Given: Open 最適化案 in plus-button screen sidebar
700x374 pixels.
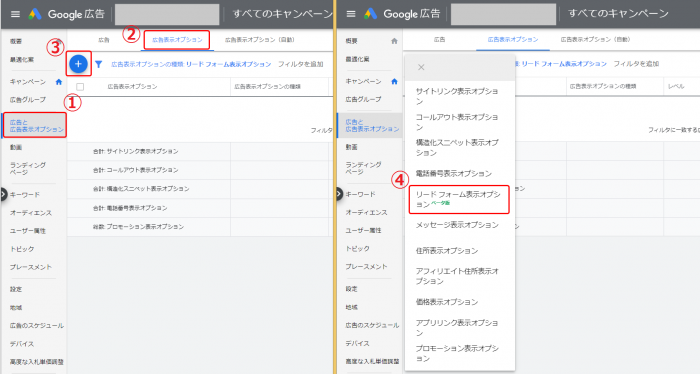Looking at the screenshot, I should [22, 60].
